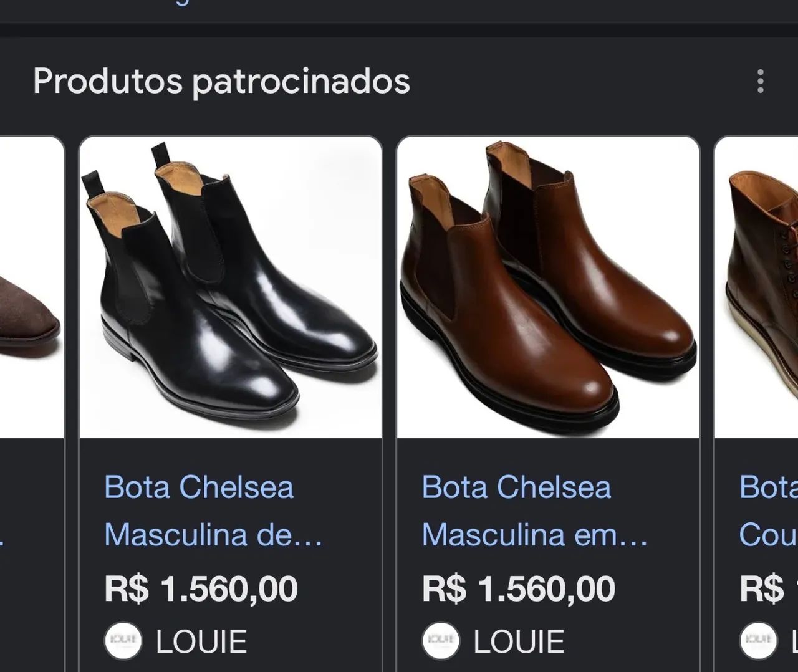Open the 'Bota Chelsea Masculina em…' link
The height and width of the screenshot is (672, 798).
(x=535, y=511)
